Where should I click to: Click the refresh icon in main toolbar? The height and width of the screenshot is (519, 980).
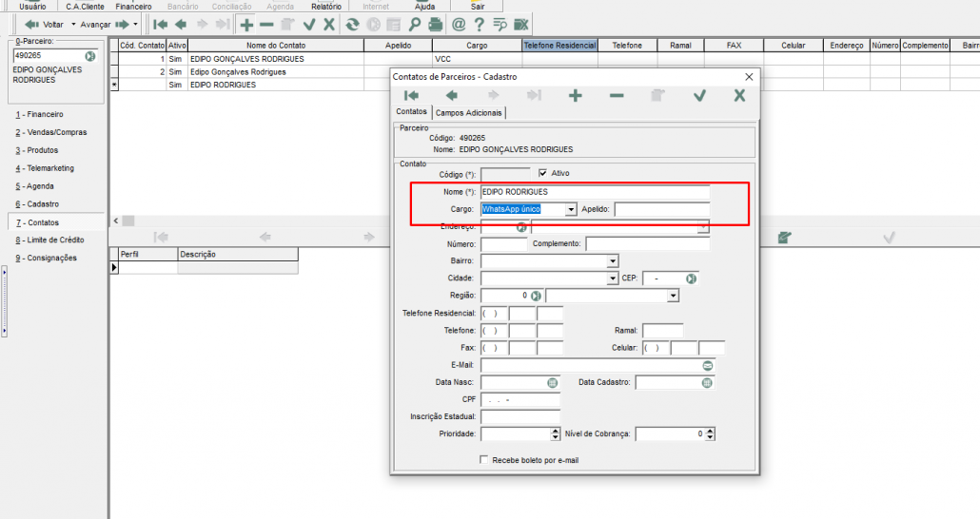click(353, 24)
